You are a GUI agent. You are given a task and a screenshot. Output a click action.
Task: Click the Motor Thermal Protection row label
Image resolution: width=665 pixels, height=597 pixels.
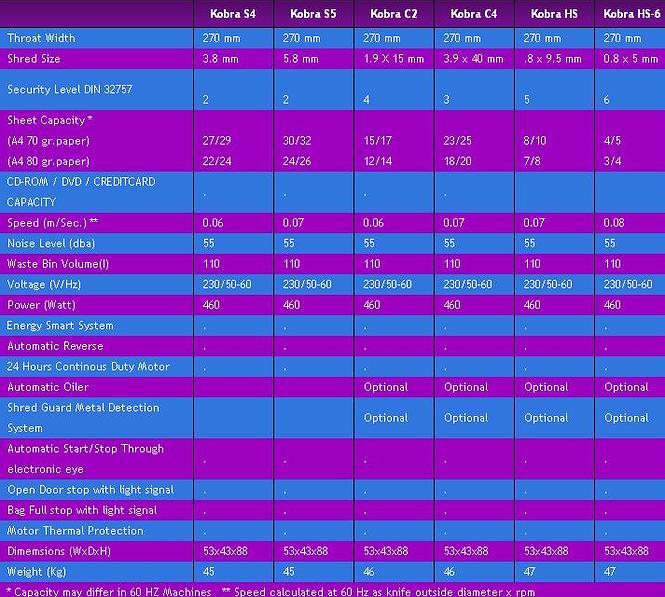[68, 530]
